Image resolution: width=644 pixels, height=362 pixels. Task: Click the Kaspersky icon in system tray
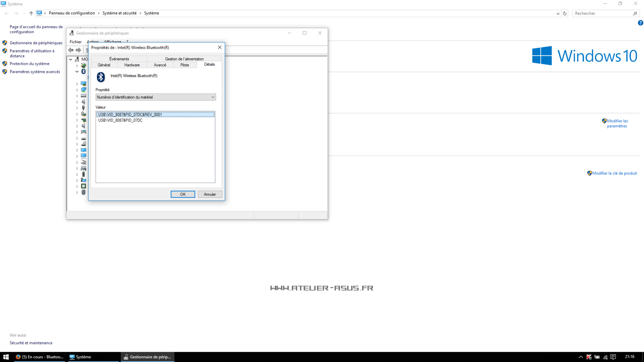pyautogui.click(x=589, y=357)
